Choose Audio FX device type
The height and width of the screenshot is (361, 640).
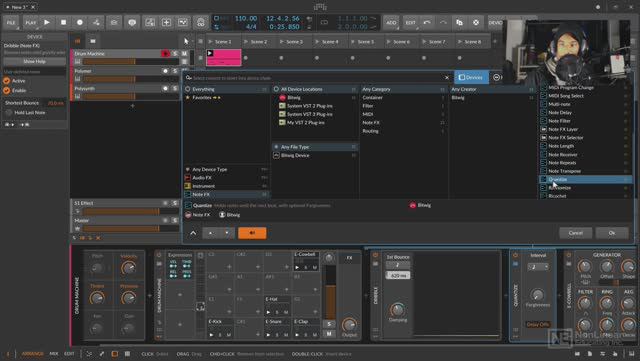coord(226,178)
